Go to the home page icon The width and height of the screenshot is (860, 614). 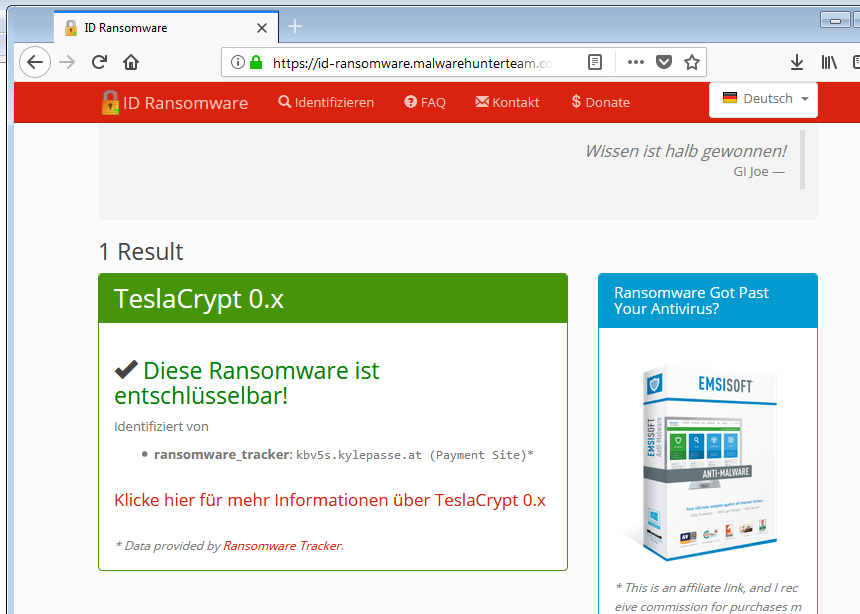coord(131,62)
